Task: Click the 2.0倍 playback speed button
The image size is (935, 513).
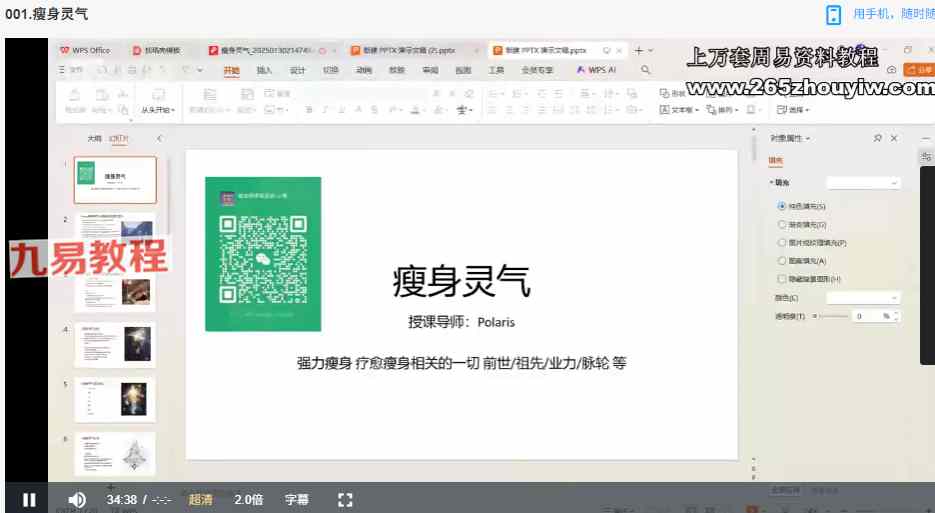Action: 249,499
